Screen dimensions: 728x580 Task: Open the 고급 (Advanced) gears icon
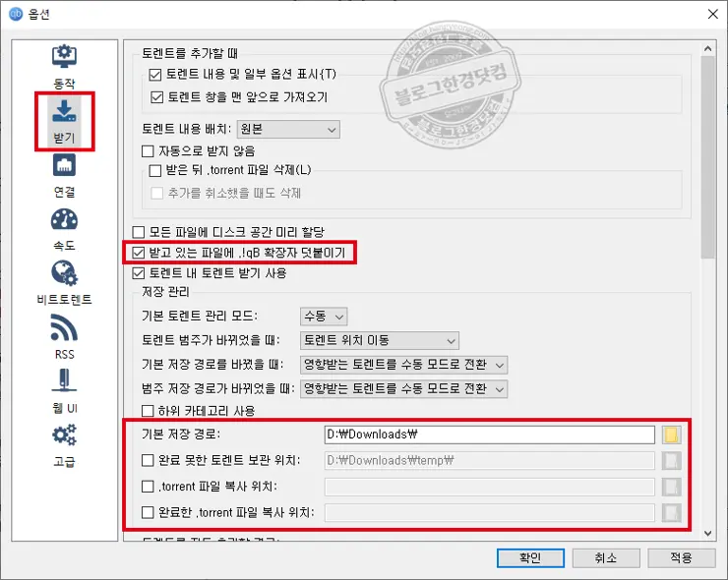pos(64,435)
